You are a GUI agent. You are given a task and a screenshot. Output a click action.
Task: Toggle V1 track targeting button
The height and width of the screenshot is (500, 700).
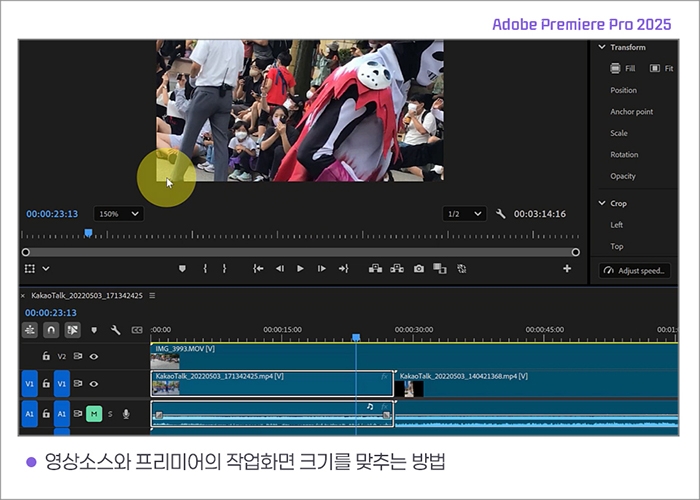coord(62,383)
